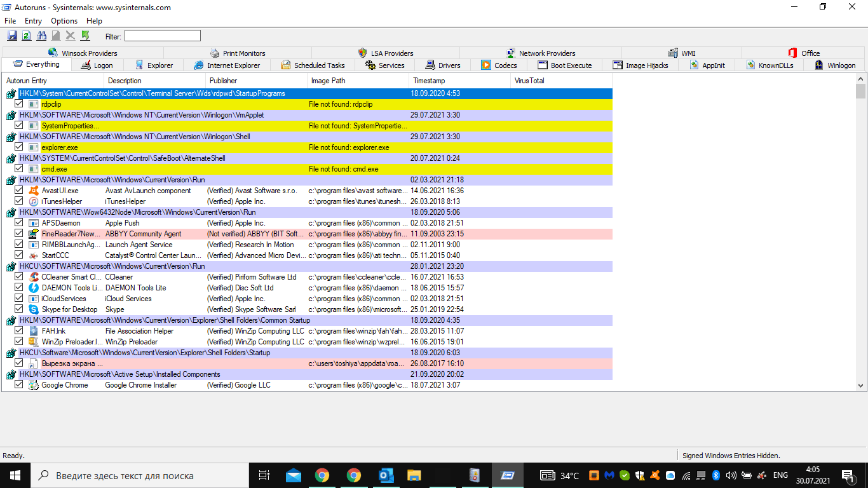Uncheck the AvastUI.exe entry checkbox

[x=19, y=190]
